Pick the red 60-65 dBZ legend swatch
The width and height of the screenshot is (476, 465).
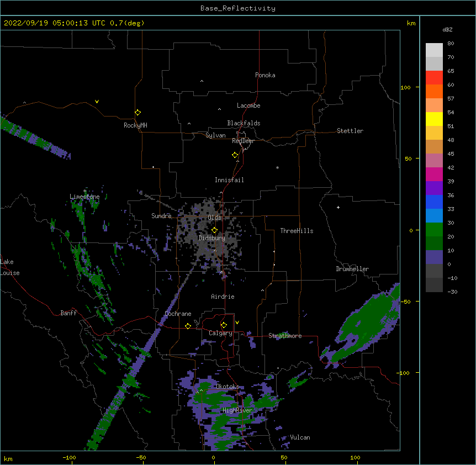434,78
